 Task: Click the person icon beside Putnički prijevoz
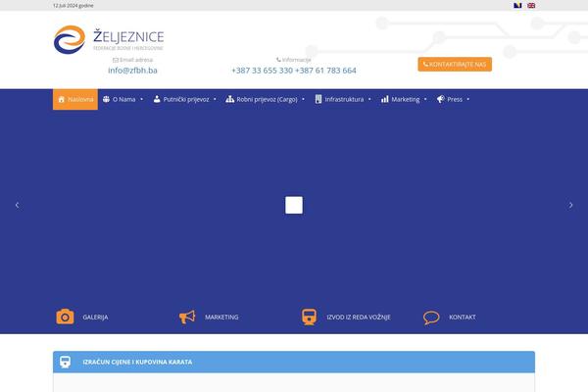pos(157,99)
